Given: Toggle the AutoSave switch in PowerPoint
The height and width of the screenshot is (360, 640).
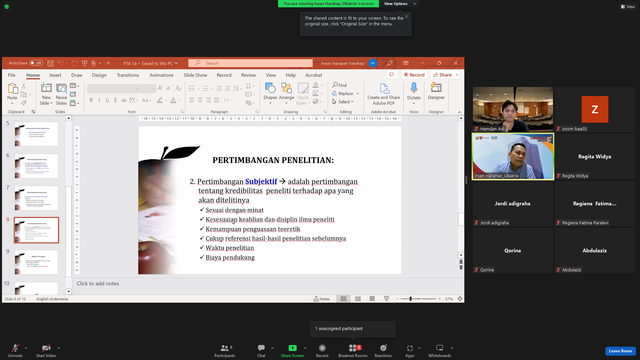Looking at the screenshot, I should [36, 63].
